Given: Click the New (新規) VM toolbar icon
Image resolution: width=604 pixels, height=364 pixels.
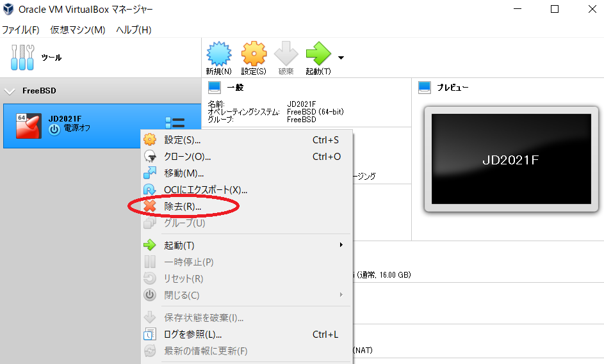Looking at the screenshot, I should (218, 54).
